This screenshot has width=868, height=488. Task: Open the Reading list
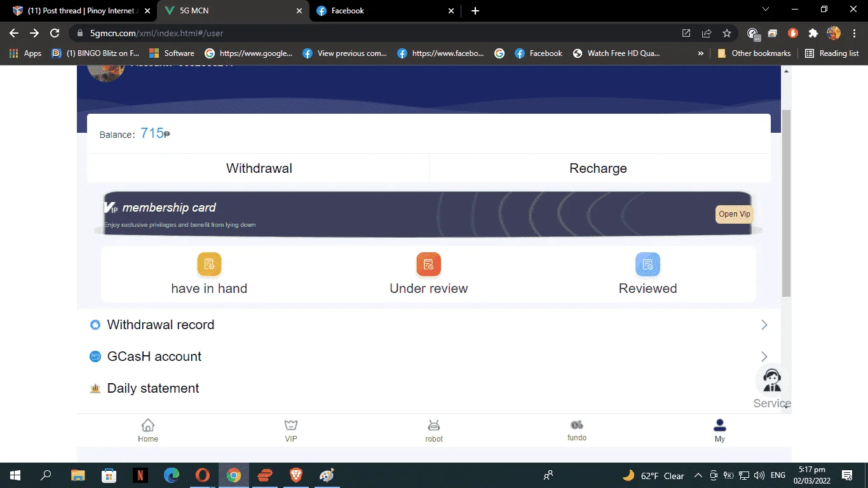coord(832,53)
